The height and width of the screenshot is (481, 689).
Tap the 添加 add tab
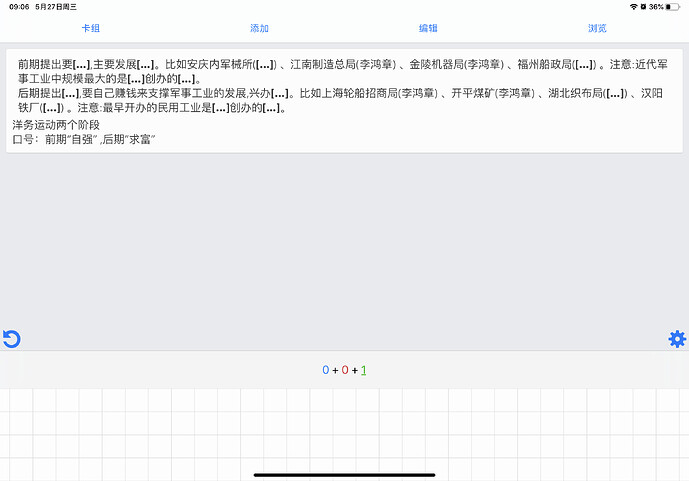(x=259, y=28)
